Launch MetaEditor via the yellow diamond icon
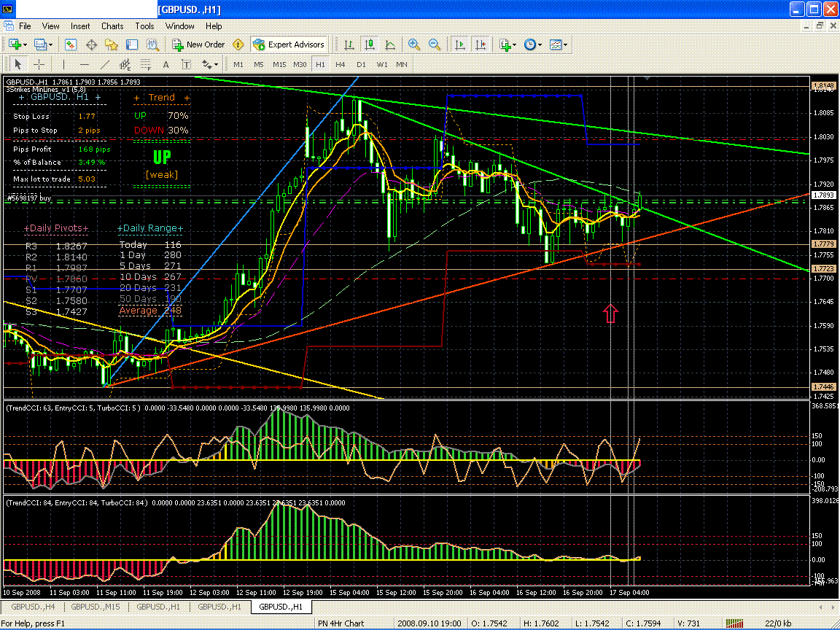Image resolution: width=840 pixels, height=630 pixels. tap(238, 45)
